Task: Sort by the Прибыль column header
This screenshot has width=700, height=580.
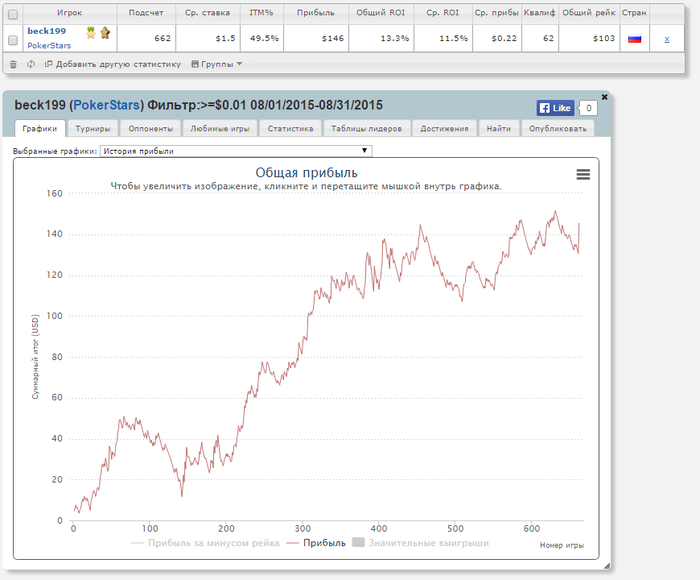Action: [x=316, y=13]
